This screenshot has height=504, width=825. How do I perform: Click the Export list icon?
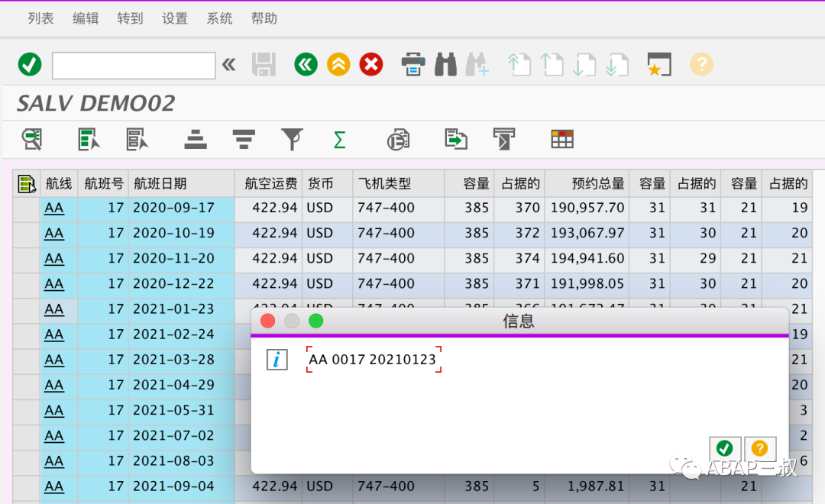(x=455, y=140)
